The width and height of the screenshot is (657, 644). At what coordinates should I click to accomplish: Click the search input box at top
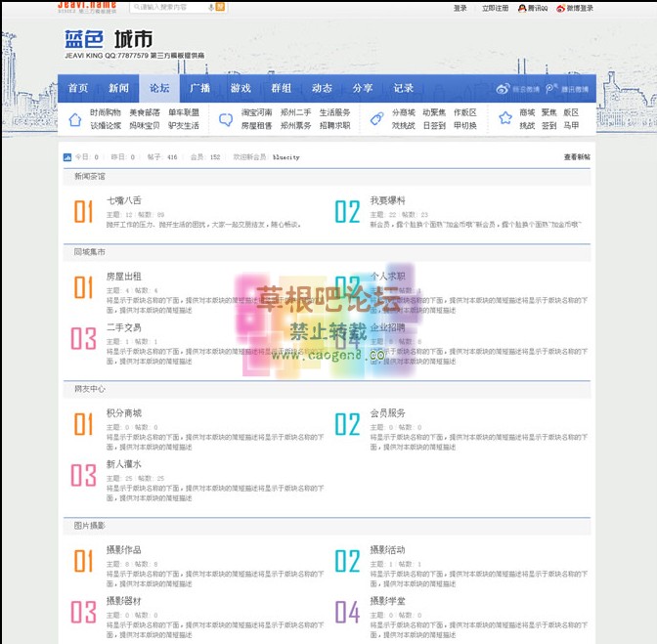pos(170,7)
